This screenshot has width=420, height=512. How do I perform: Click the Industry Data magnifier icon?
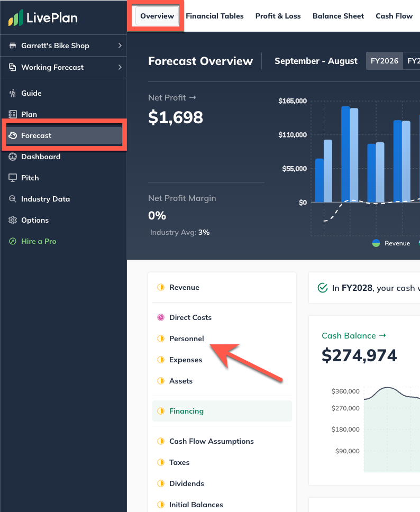point(13,199)
